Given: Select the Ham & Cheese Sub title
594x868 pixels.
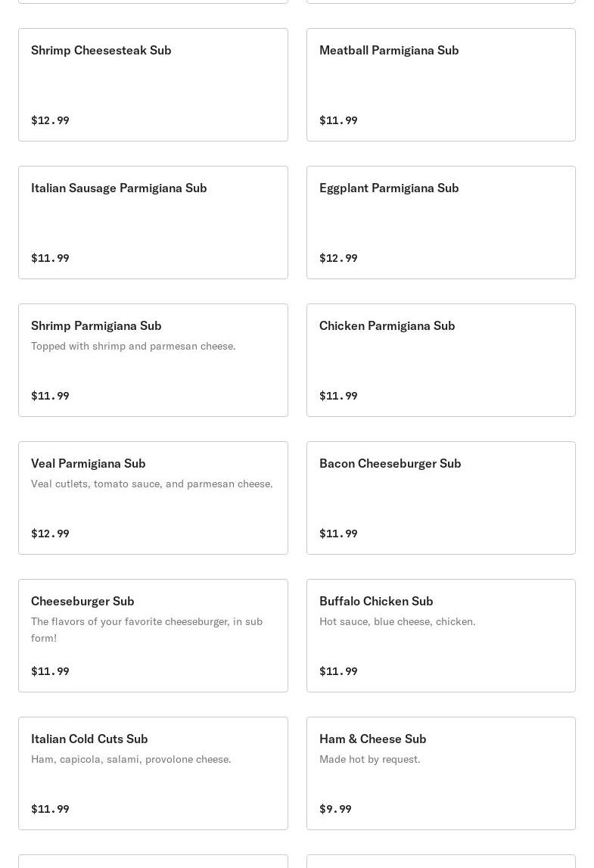Looking at the screenshot, I should [x=372, y=739].
